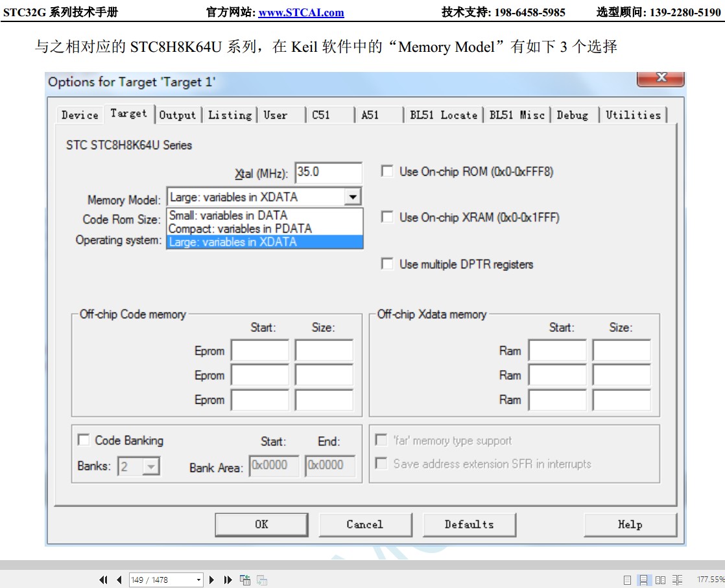Restore settings with Defaults button
This screenshot has height=588, width=725.
click(469, 524)
